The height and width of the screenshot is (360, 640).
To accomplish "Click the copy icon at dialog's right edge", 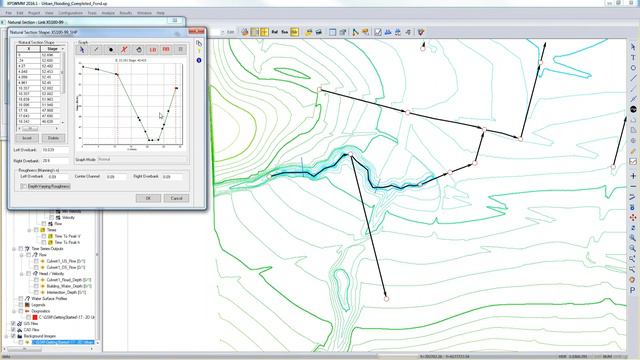I will coord(199,43).
